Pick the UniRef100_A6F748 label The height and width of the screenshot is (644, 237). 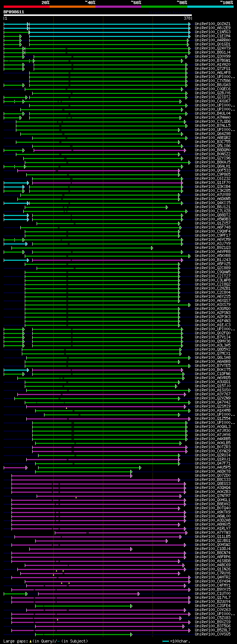pos(213,227)
